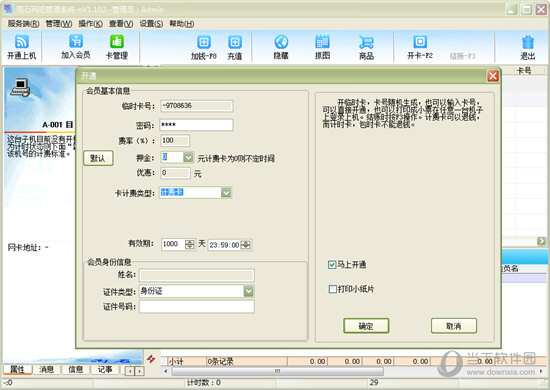Click the 卡号 column header

pyautogui.click(x=524, y=71)
